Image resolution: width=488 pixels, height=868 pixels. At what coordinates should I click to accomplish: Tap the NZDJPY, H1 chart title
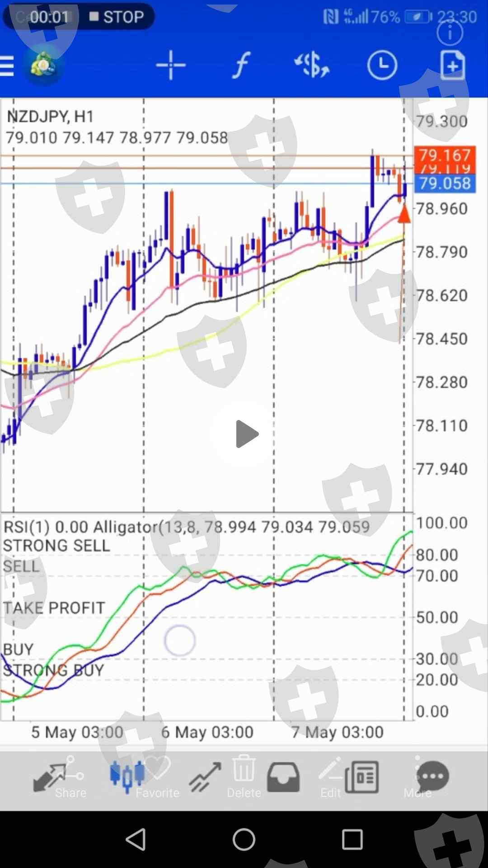(x=50, y=117)
